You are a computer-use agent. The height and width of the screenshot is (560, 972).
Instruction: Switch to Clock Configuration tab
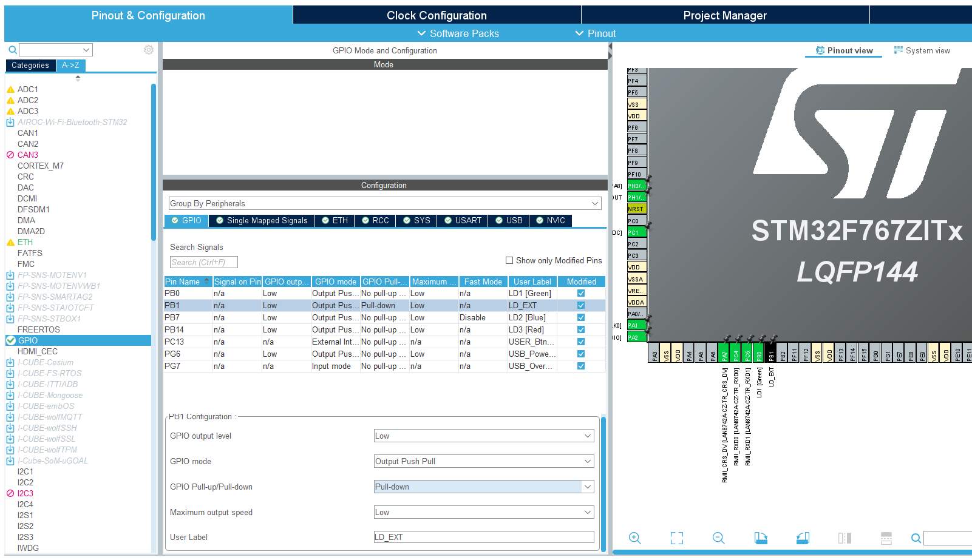(x=437, y=15)
